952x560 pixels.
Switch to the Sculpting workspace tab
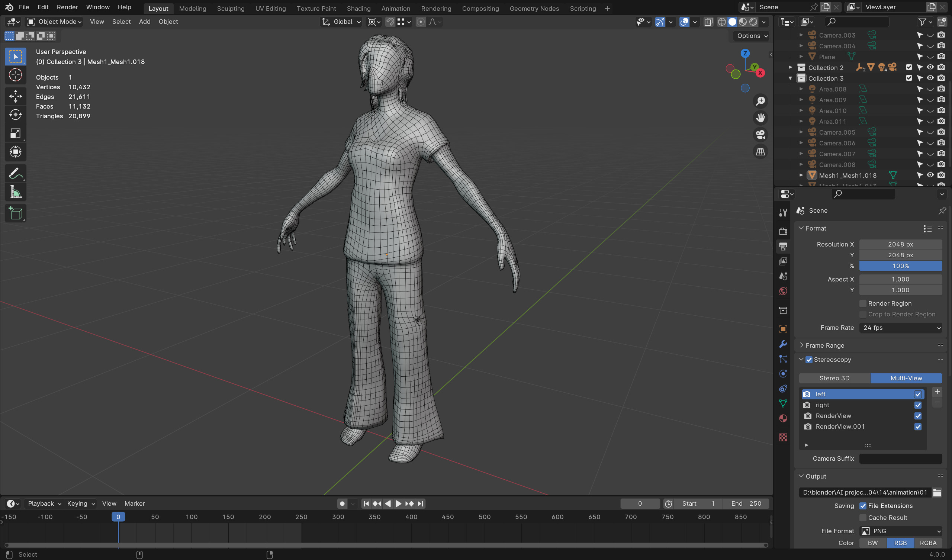(x=231, y=8)
